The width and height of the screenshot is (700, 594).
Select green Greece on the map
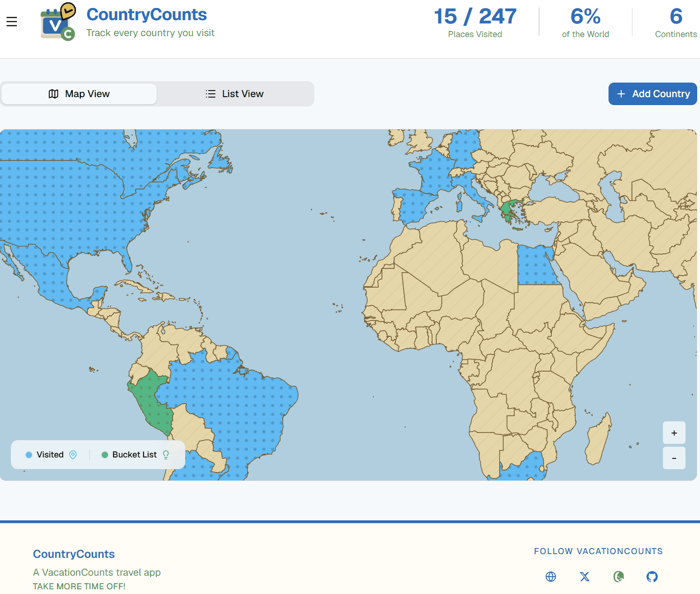pos(508,208)
